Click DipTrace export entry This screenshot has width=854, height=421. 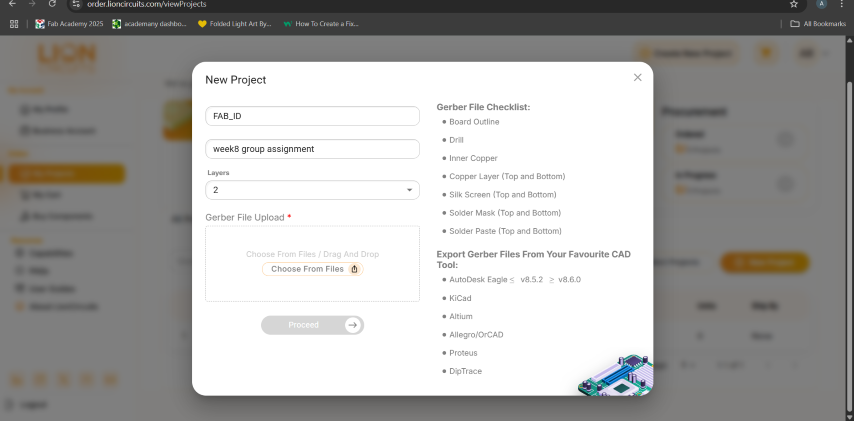466,371
